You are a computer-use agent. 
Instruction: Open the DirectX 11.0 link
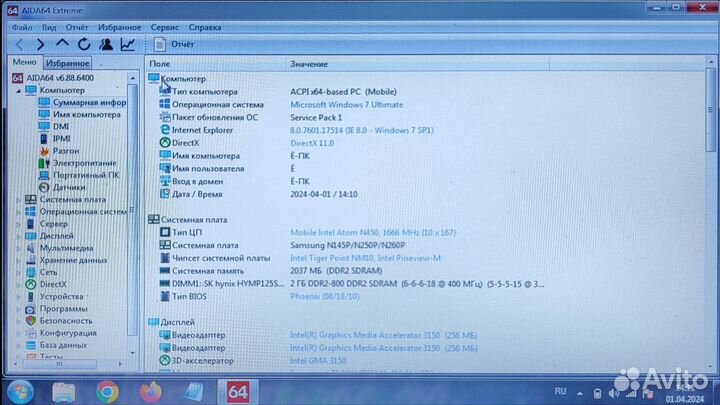pyautogui.click(x=312, y=143)
